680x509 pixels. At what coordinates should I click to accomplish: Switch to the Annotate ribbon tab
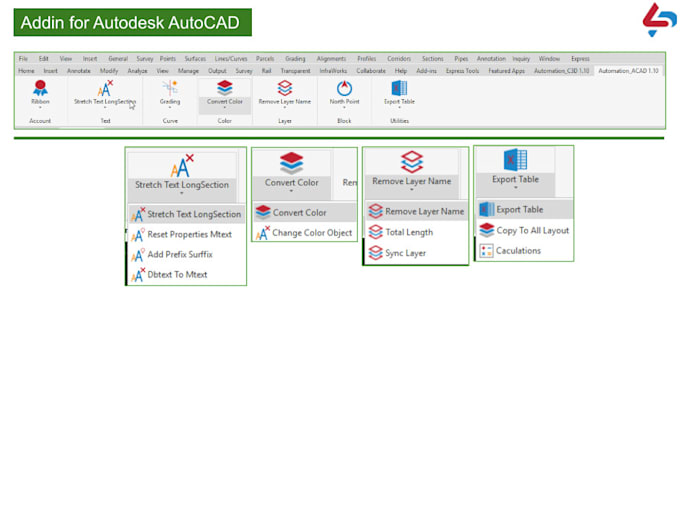tap(79, 71)
